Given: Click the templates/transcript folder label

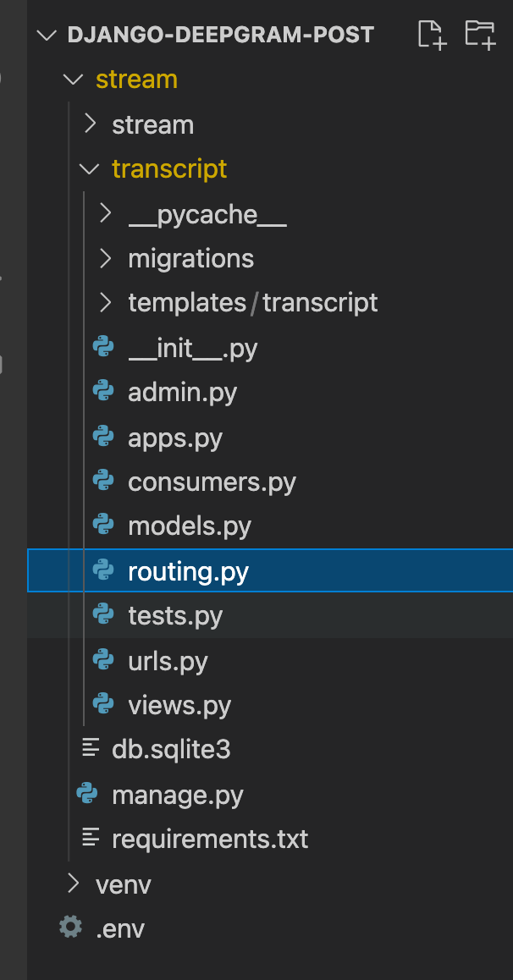Looking at the screenshot, I should [x=253, y=303].
